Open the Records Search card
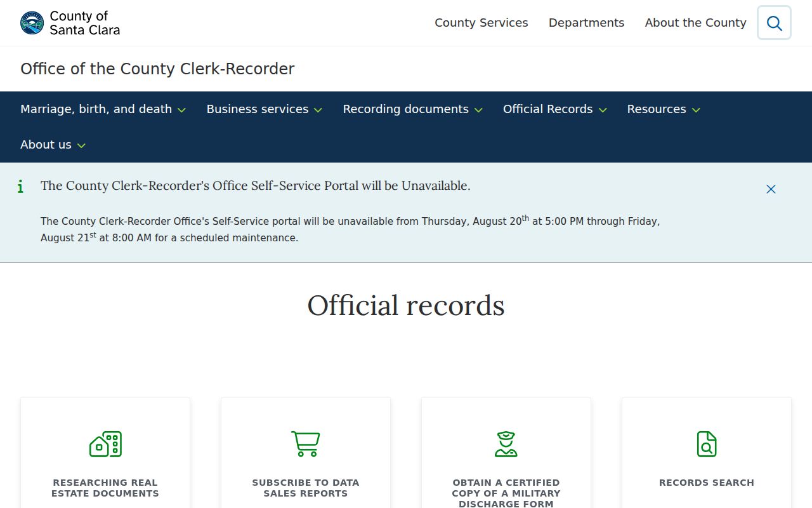This screenshot has width=812, height=508. click(x=707, y=453)
